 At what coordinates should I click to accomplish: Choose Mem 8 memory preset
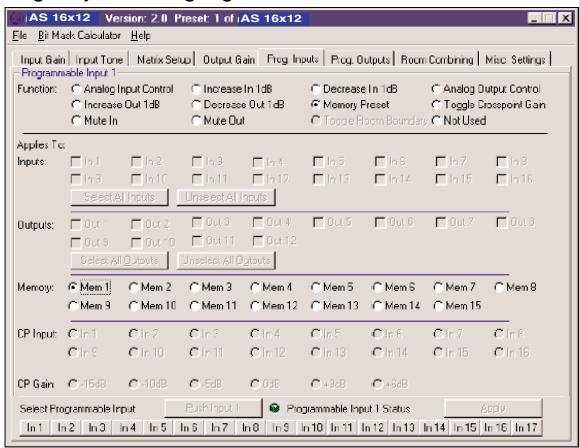click(x=515, y=287)
